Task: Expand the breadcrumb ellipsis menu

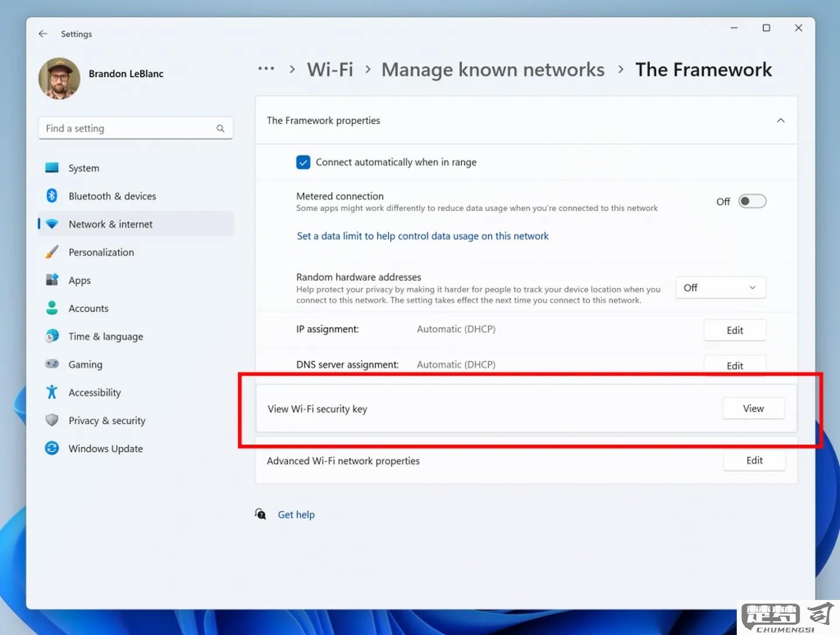Action: 266,69
